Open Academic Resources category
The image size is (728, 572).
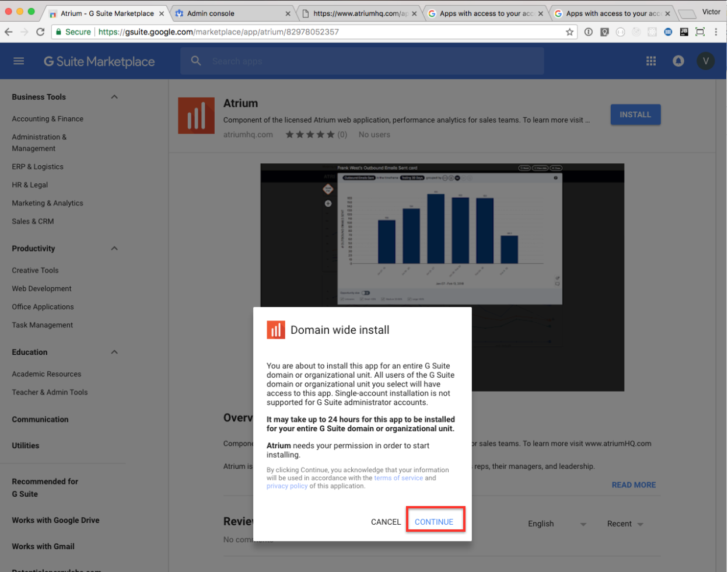(47, 374)
